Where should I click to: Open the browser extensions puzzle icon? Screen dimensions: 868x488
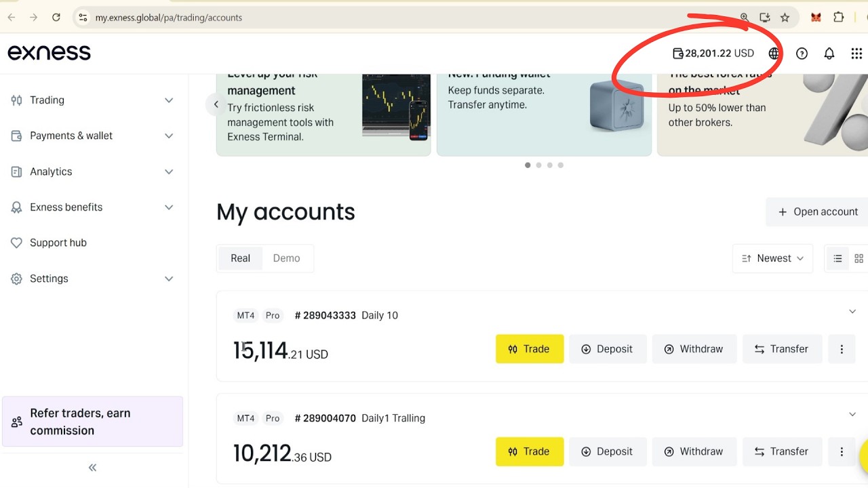coord(839,18)
